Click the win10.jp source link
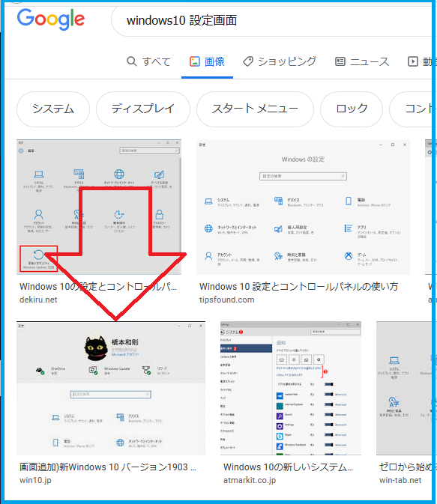Viewport: 437px width, 504px height. (x=35, y=480)
